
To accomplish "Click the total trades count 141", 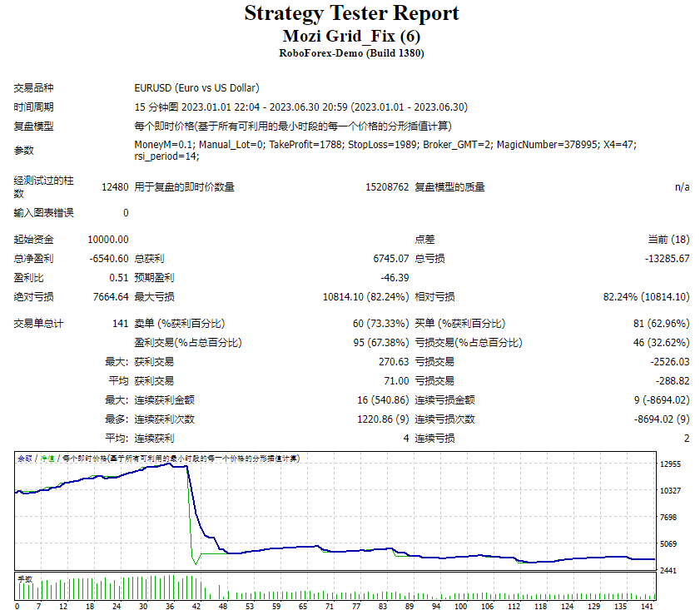I will pos(120,324).
